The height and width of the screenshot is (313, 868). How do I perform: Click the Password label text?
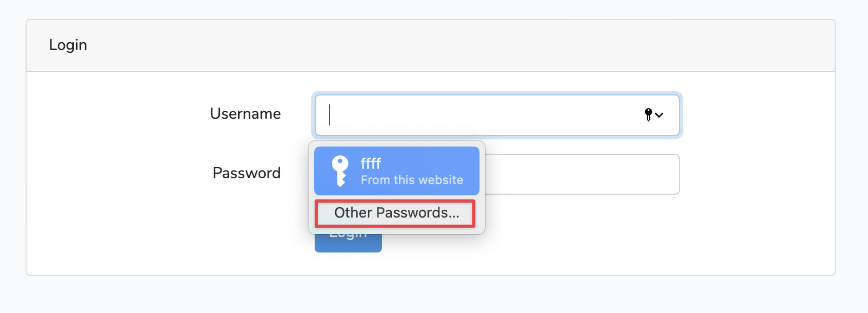click(246, 173)
